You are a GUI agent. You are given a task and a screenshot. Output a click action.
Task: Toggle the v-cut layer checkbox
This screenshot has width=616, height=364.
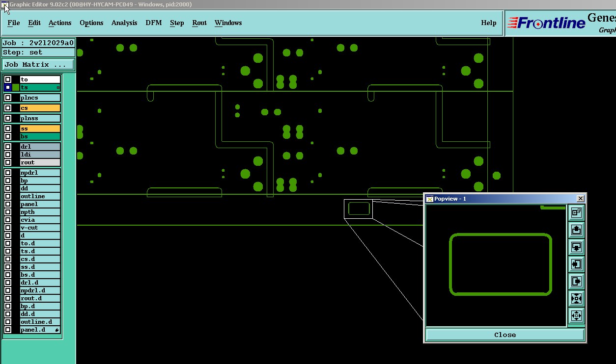pos(8,228)
